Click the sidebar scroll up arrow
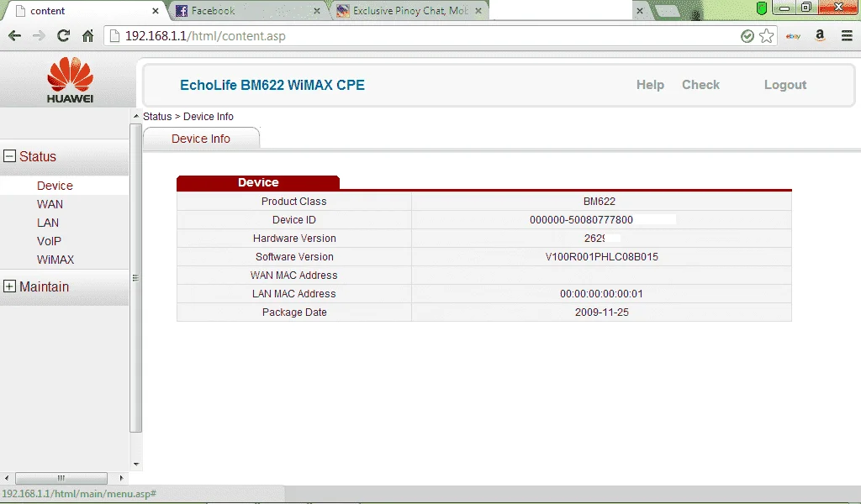861x504 pixels. [x=136, y=116]
